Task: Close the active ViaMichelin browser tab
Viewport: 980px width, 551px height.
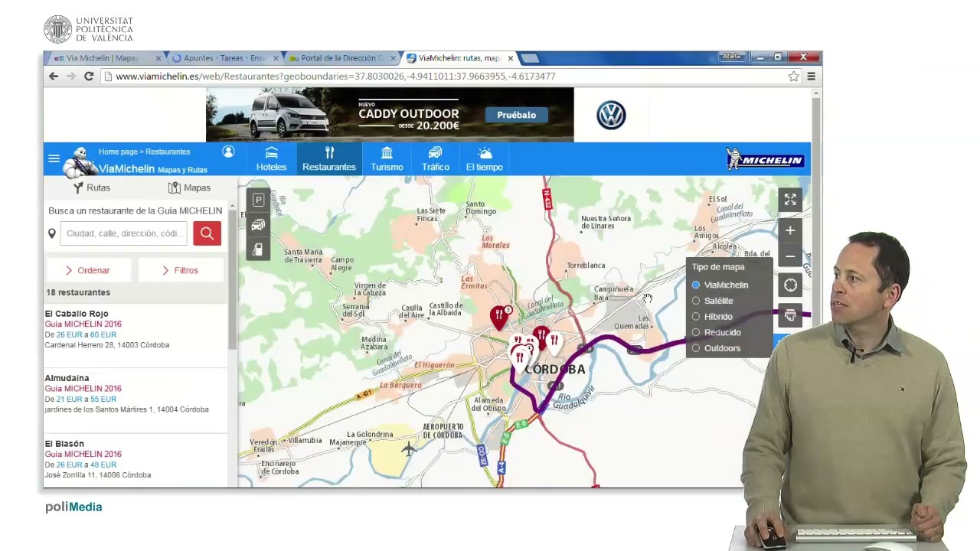Action: (511, 58)
